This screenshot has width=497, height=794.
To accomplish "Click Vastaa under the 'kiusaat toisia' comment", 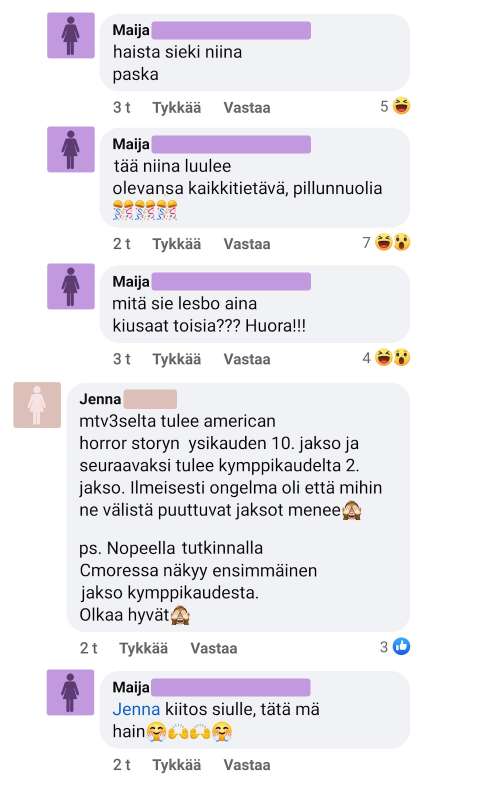I will 247,359.
